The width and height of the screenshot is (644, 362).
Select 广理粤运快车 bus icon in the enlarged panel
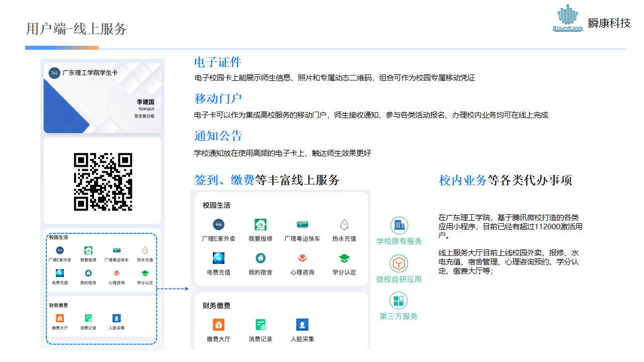pyautogui.click(x=302, y=225)
